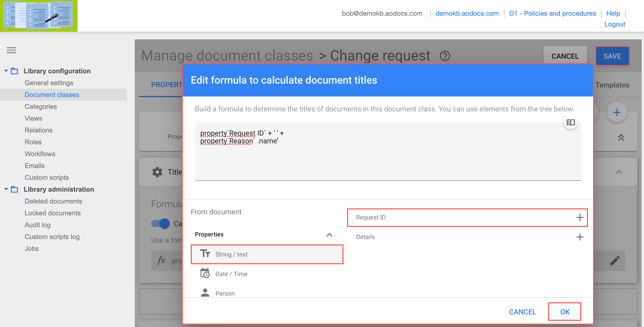
Task: Click the double chevron collapse-all icon
Action: (621, 138)
